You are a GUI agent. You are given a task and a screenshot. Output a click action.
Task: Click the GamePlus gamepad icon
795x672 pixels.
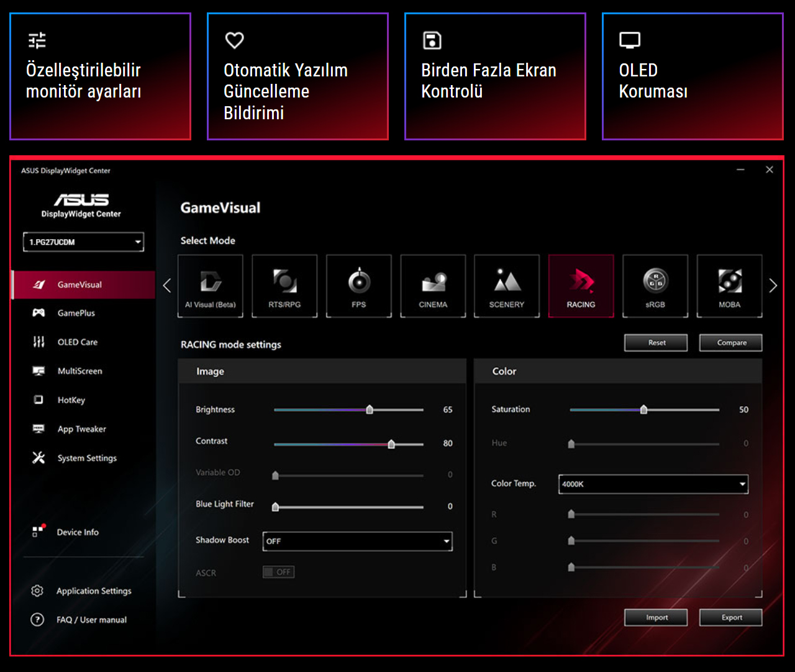tap(39, 313)
